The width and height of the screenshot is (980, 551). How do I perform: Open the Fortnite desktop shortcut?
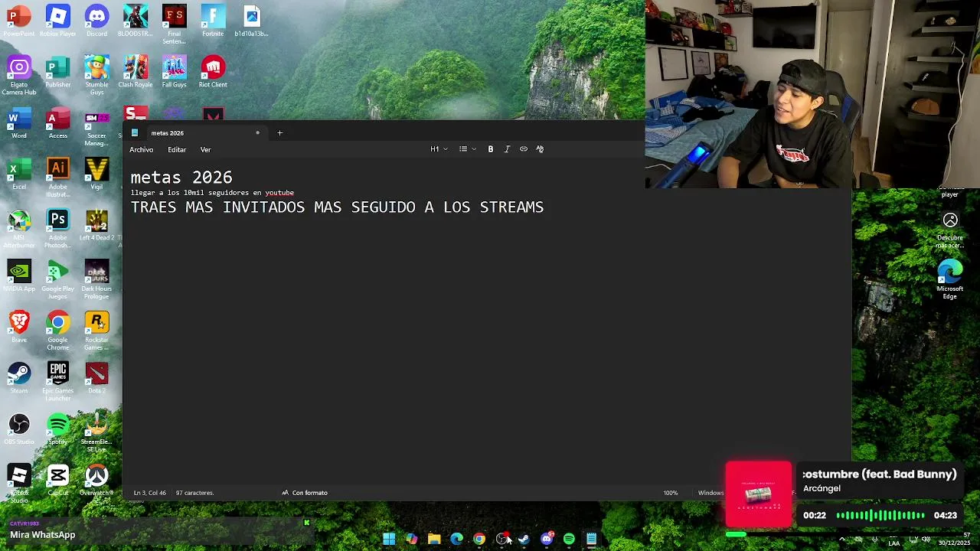coord(213,21)
